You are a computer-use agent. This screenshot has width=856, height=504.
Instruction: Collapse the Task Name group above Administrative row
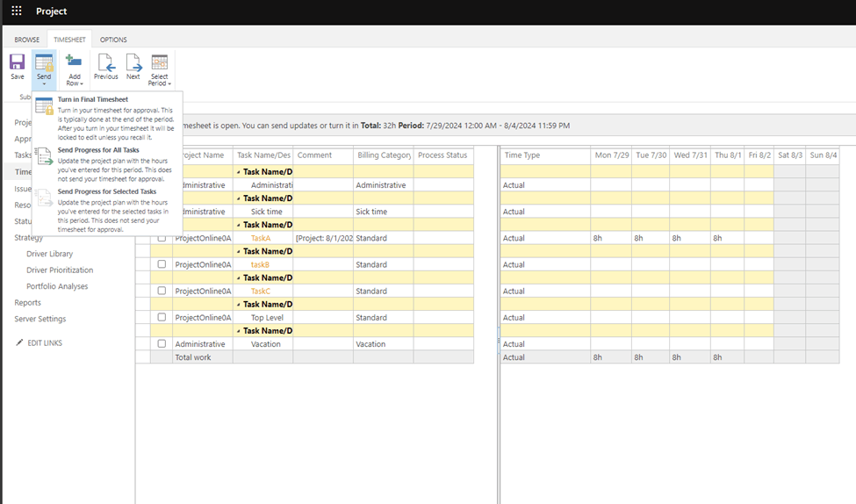239,172
